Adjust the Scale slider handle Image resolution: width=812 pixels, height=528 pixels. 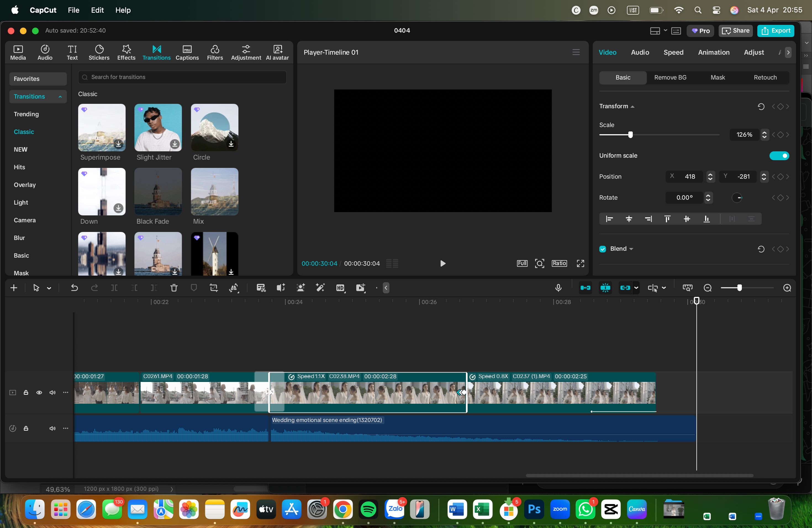630,135
